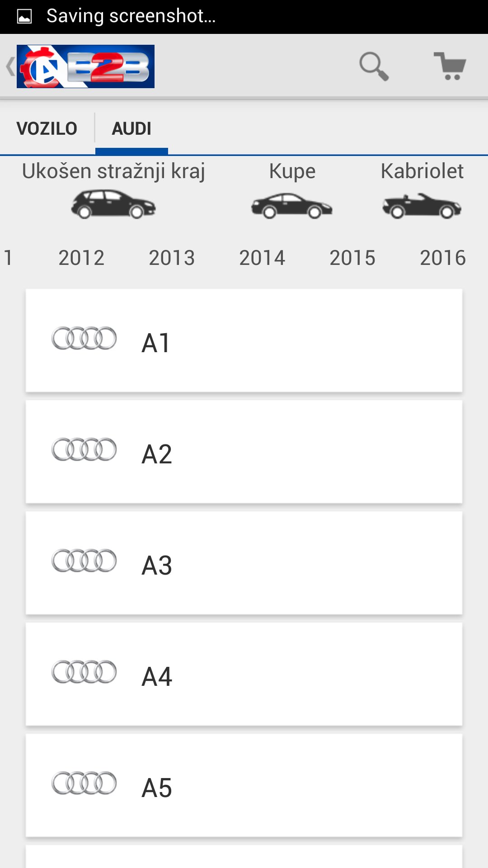Open the A3 model row
Viewport: 488px width, 868px height.
244,563
